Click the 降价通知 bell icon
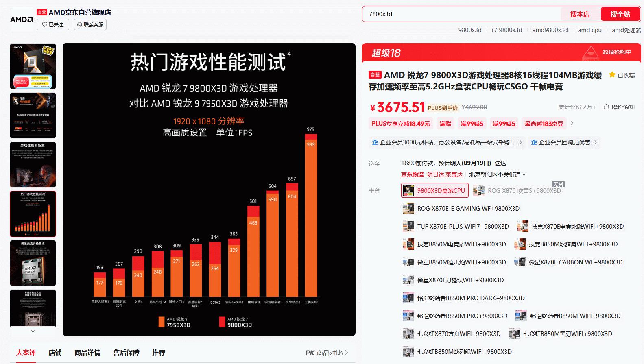Screen dimensions: 644x364 [x=607, y=107]
